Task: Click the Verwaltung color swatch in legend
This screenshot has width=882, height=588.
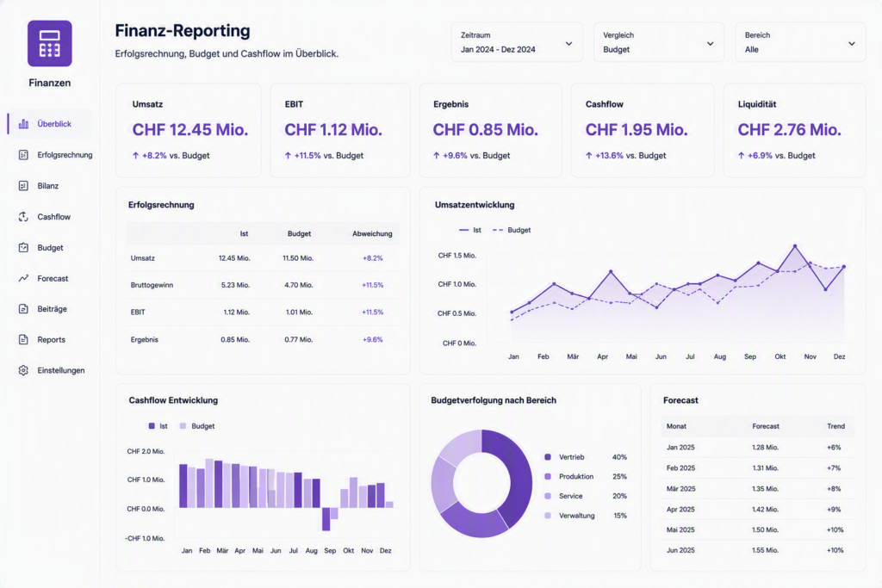Action: pos(548,516)
